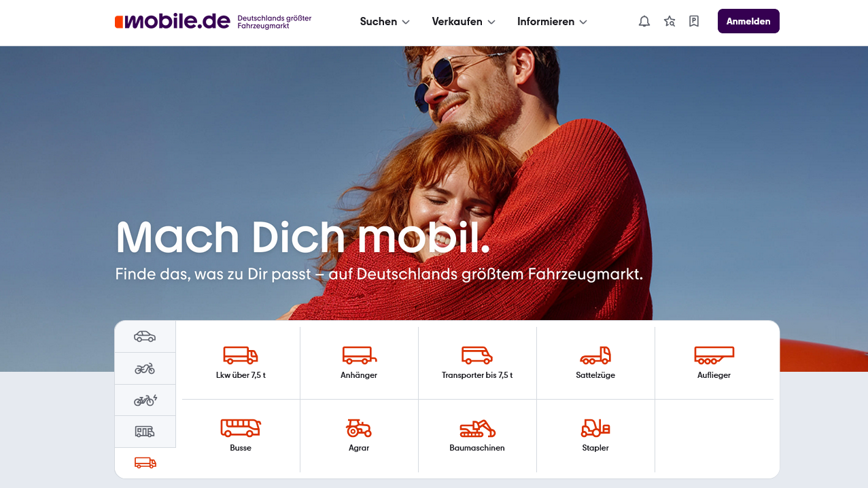Click the Anmelden button
The image size is (868, 488).
pos(748,21)
